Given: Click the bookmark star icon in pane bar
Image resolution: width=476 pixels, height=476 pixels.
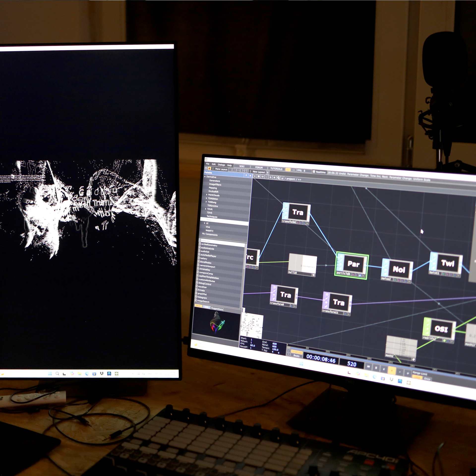Looking at the screenshot, I should [x=274, y=178].
